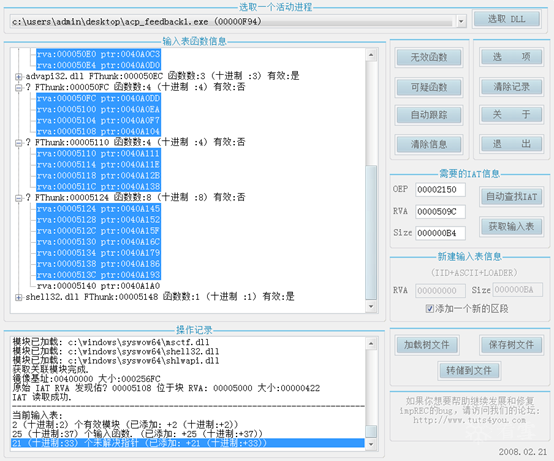Collapse the FThunk:00005124 node
This screenshot has width=554, height=461.
click(18, 198)
